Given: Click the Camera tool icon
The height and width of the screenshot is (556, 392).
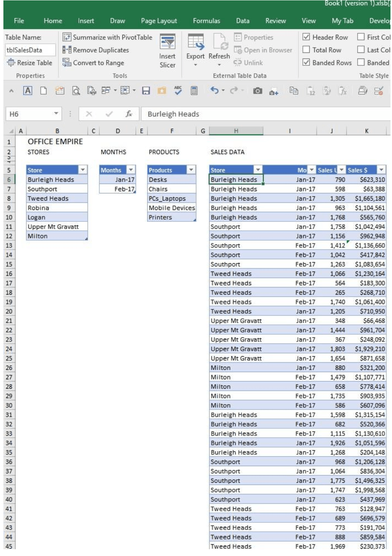Looking at the screenshot, I should [x=258, y=91].
